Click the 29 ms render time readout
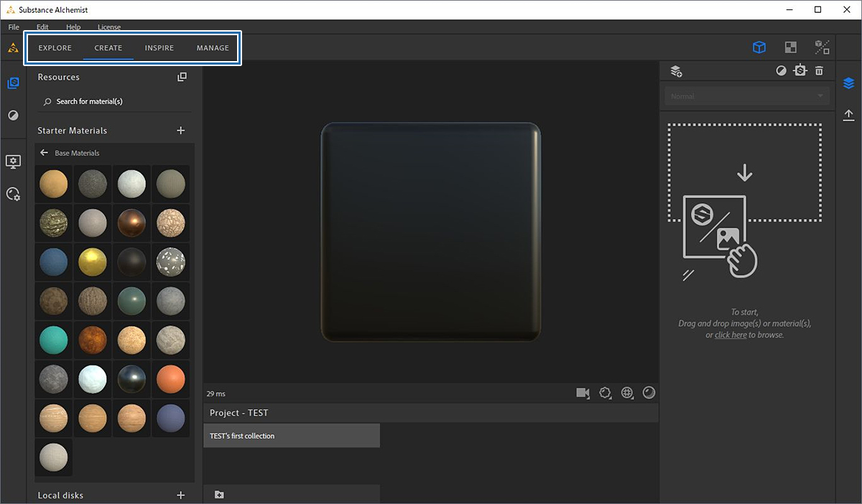This screenshot has width=862, height=504. coord(216,393)
